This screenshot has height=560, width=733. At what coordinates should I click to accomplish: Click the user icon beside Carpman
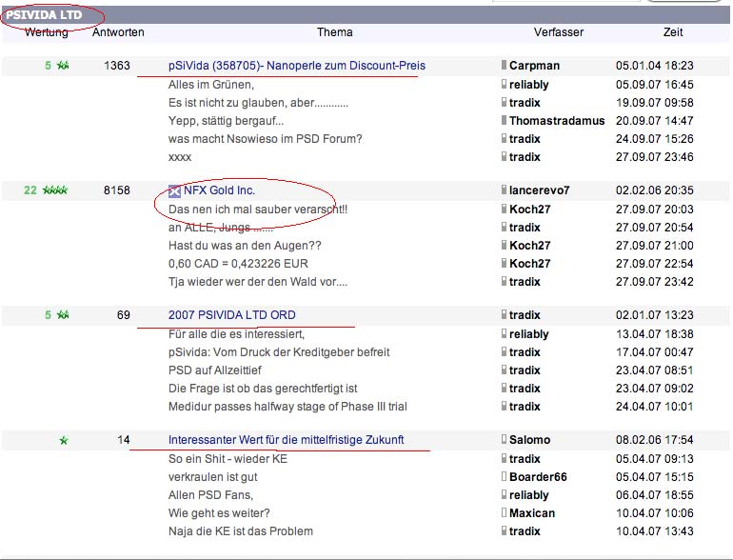pyautogui.click(x=504, y=65)
